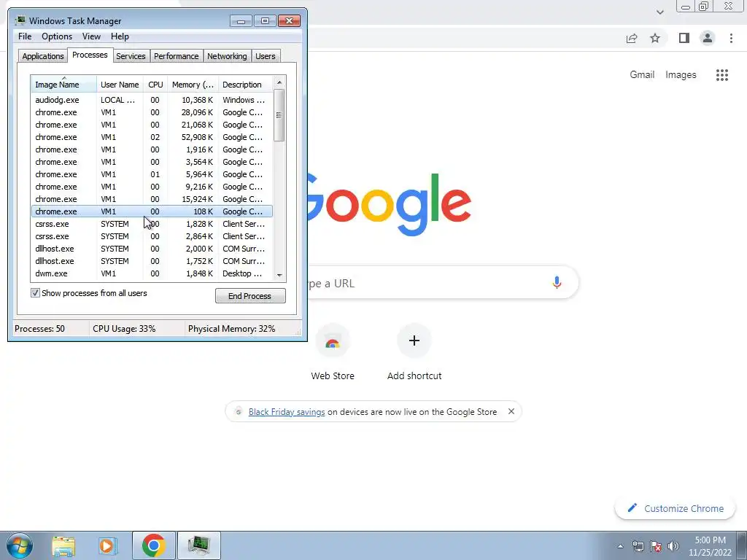The image size is (747, 560).
Task: Open Google Images link
Action: point(681,75)
